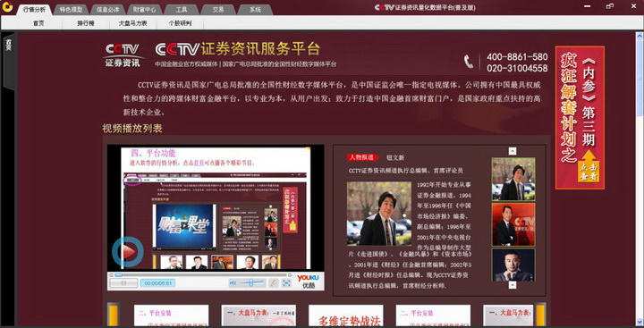Viewport: 644px width, 328px height.
Task: Click the 证券资讯服务平台 title text
Action: 260,49
